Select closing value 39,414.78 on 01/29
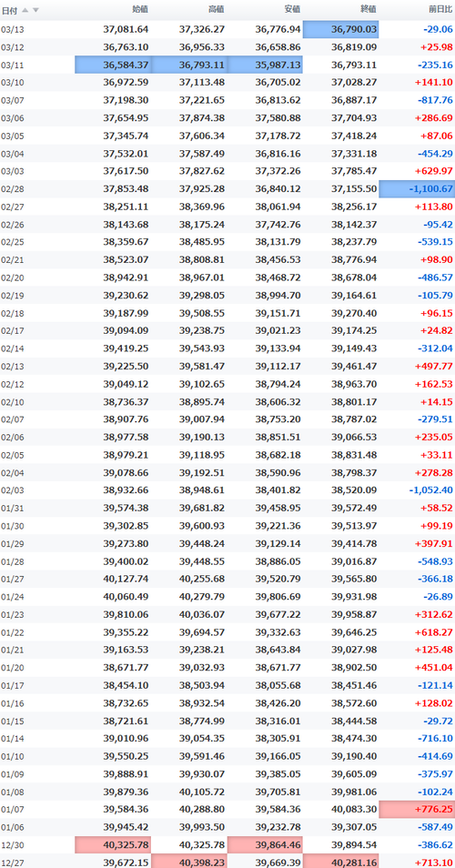The image size is (455, 868). (x=354, y=543)
